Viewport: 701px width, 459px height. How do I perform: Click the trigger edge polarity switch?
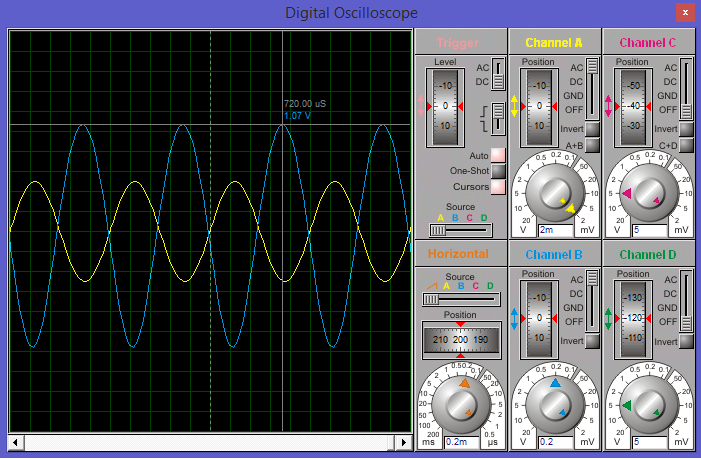[x=498, y=118]
